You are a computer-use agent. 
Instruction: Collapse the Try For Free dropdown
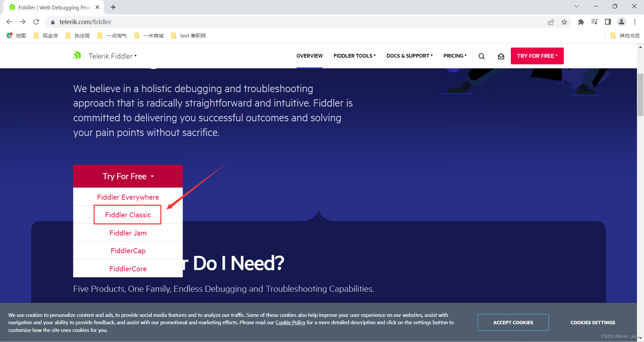tap(128, 176)
